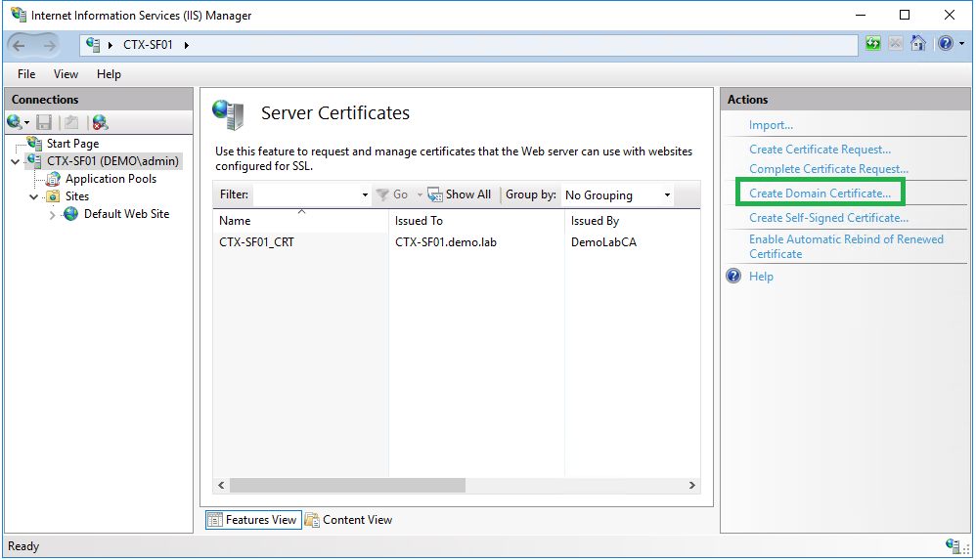Click the Save Connections disk icon
The height and width of the screenshot is (560, 976).
point(44,122)
